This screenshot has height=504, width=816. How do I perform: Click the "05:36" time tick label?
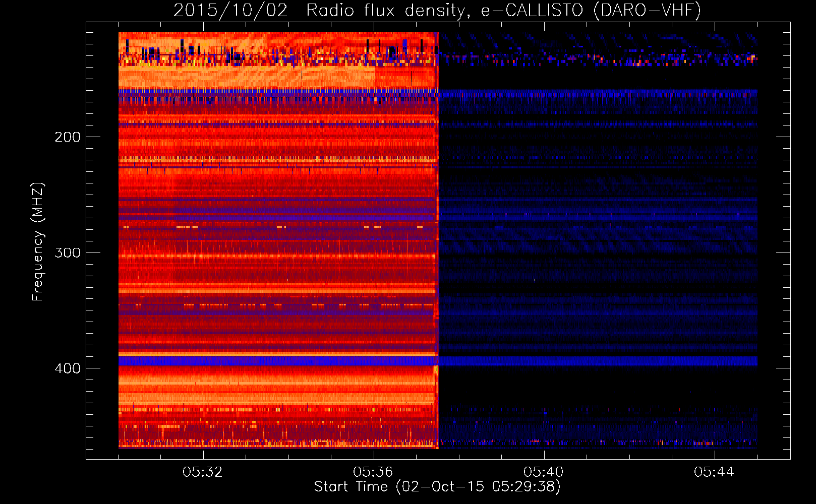click(373, 472)
